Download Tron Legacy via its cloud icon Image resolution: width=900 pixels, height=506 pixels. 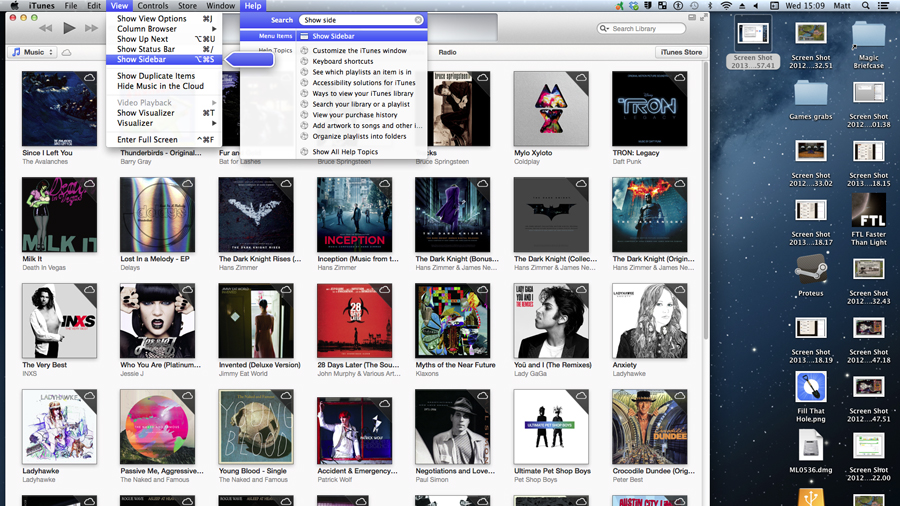coord(680,77)
